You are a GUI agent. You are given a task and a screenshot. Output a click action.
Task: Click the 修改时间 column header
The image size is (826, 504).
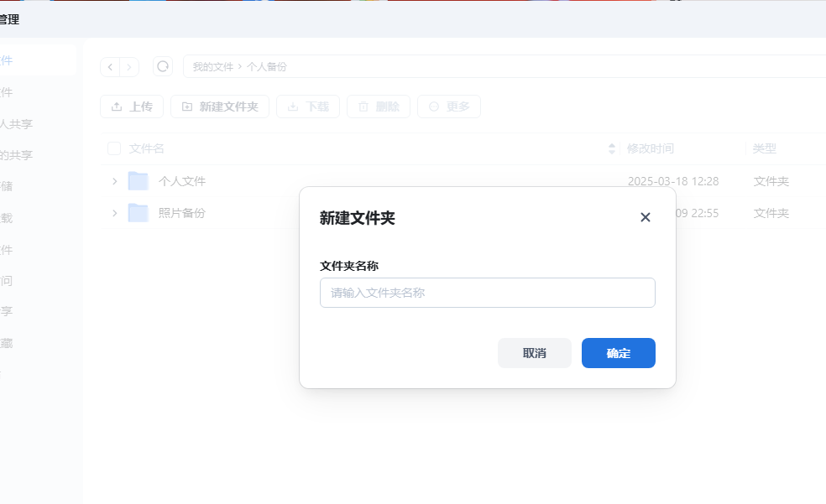point(650,148)
